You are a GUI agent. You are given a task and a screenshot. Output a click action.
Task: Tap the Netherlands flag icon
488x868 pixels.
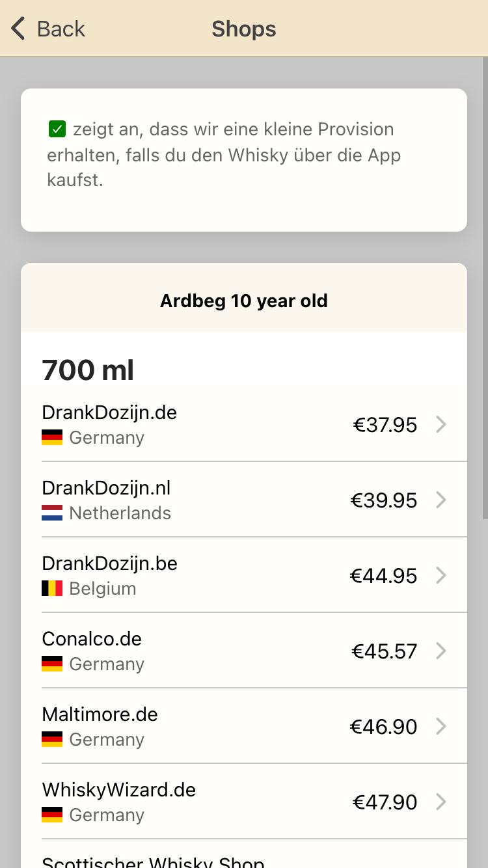[52, 513]
